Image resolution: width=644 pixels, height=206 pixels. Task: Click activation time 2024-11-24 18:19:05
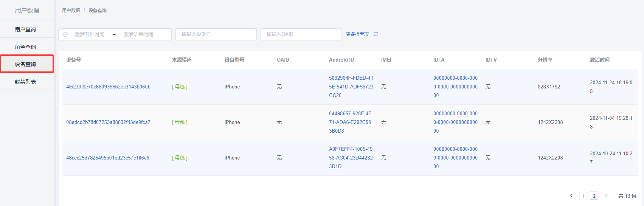pos(611,87)
